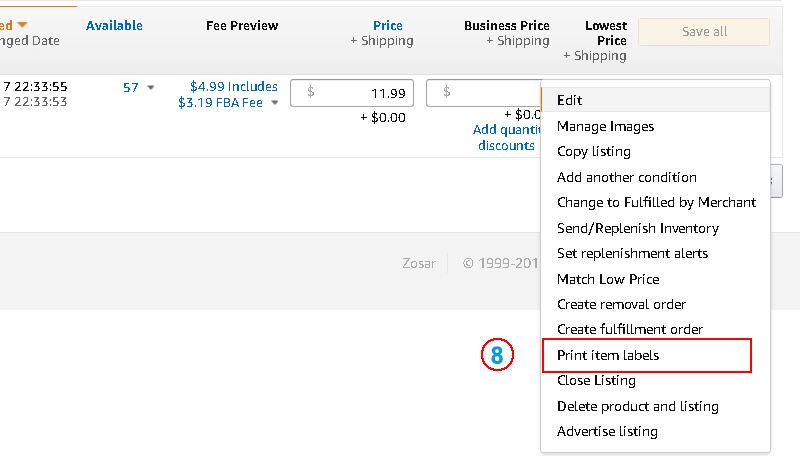Choose Match Low Price option
Image resolution: width=800 pixels, height=456 pixels.
[608, 279]
